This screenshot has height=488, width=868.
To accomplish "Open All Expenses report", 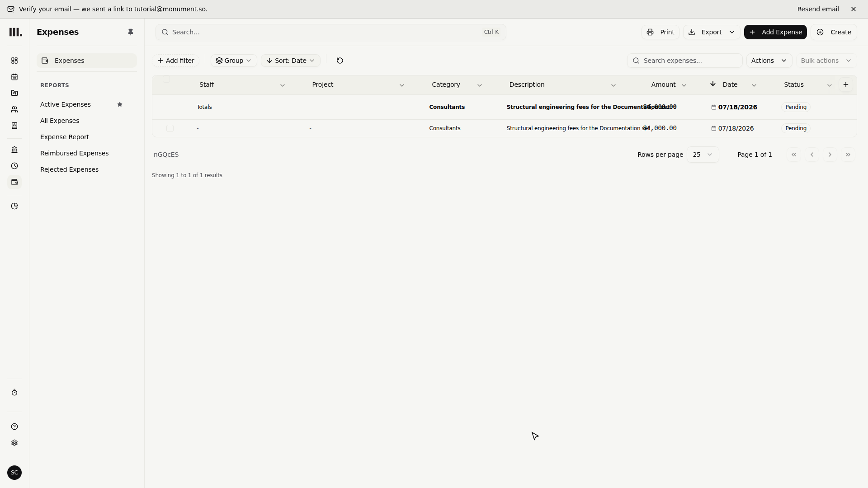I will (60, 121).
